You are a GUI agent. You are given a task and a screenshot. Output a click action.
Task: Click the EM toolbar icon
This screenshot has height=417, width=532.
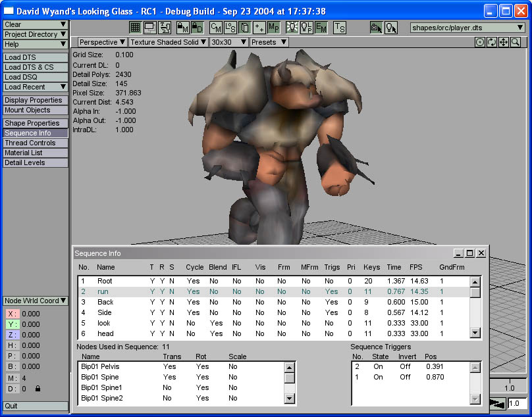321,27
